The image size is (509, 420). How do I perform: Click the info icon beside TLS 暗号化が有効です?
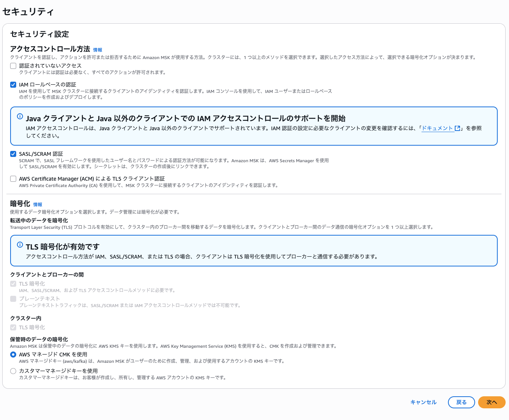point(20,245)
